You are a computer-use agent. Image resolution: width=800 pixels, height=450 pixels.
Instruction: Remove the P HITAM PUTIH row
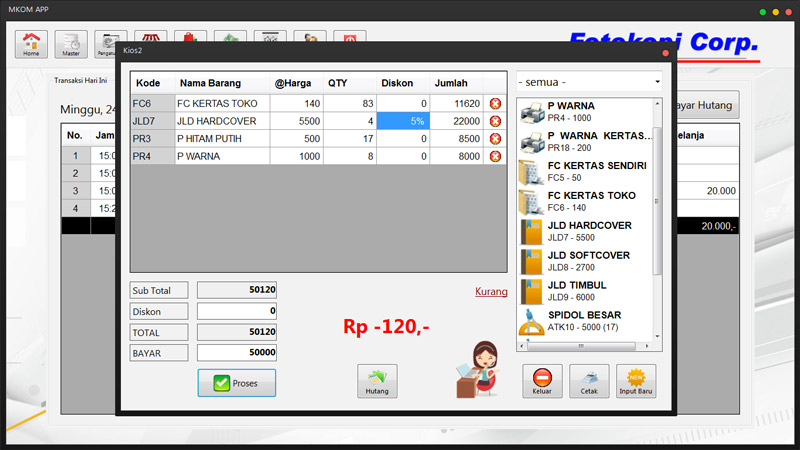495,139
